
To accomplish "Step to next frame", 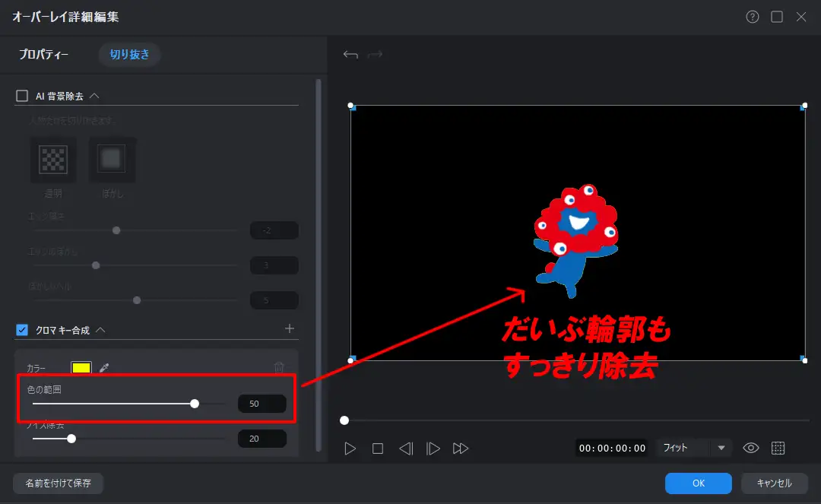I will [433, 449].
